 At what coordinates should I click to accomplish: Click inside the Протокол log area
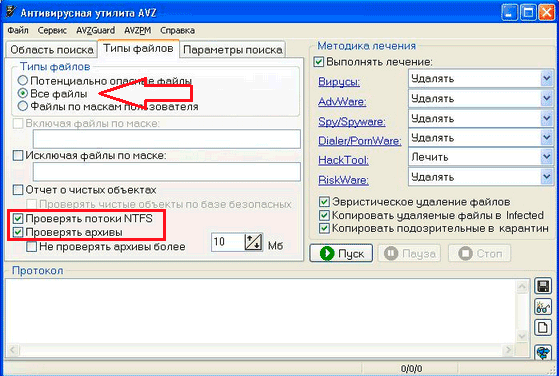click(261, 311)
